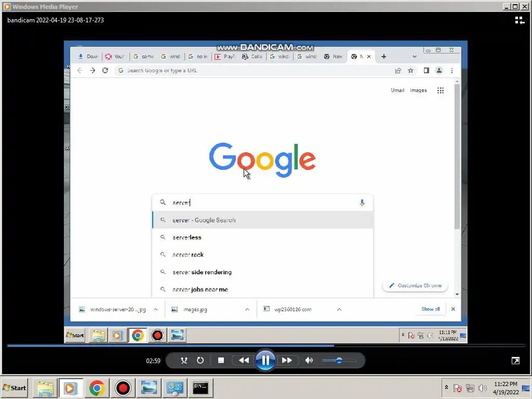Close the Chrome downloads bar
Screen dimensions: 532x399
pyautogui.click(x=453, y=309)
